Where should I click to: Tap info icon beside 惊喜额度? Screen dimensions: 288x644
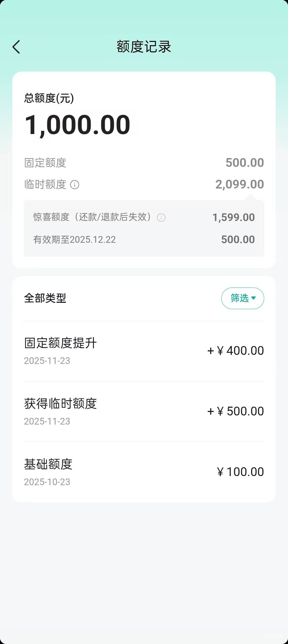tap(161, 218)
